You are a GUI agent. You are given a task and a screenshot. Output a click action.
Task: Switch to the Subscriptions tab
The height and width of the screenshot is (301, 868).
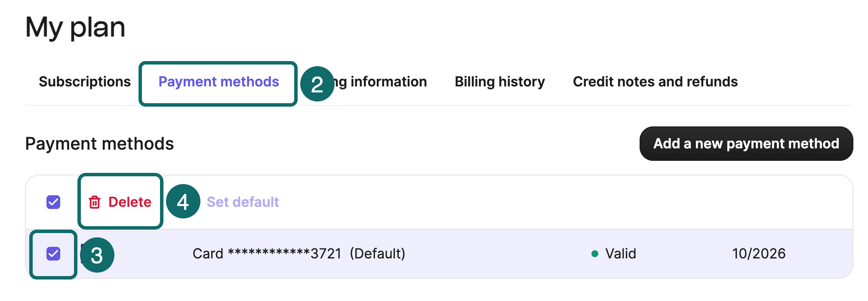click(x=85, y=82)
